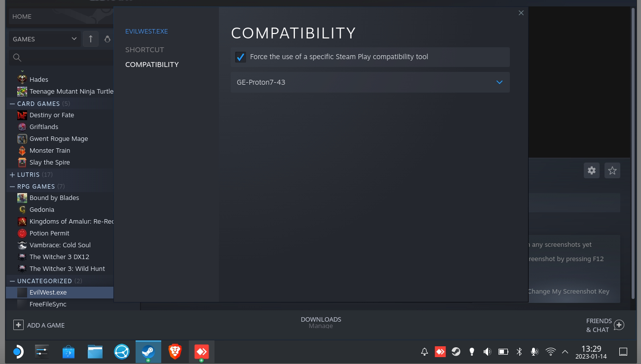
Task: Open System Settings from the taskbar
Action: 42,352
